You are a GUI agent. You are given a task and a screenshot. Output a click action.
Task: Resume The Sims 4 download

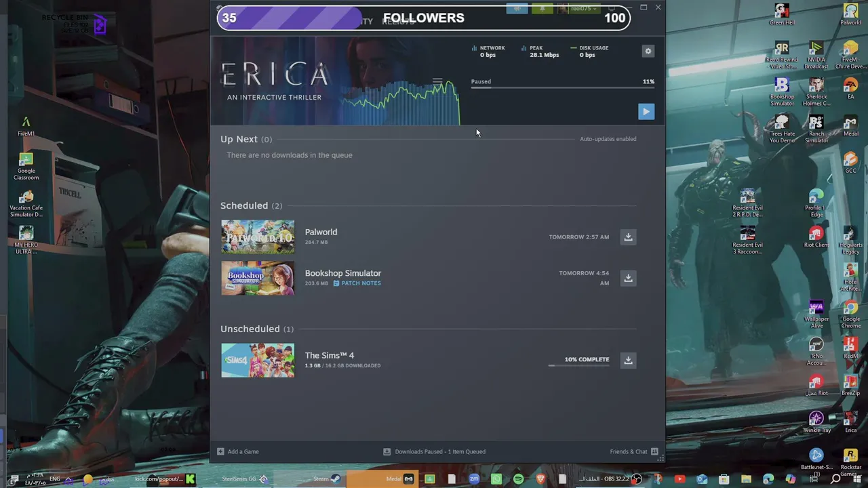(628, 360)
